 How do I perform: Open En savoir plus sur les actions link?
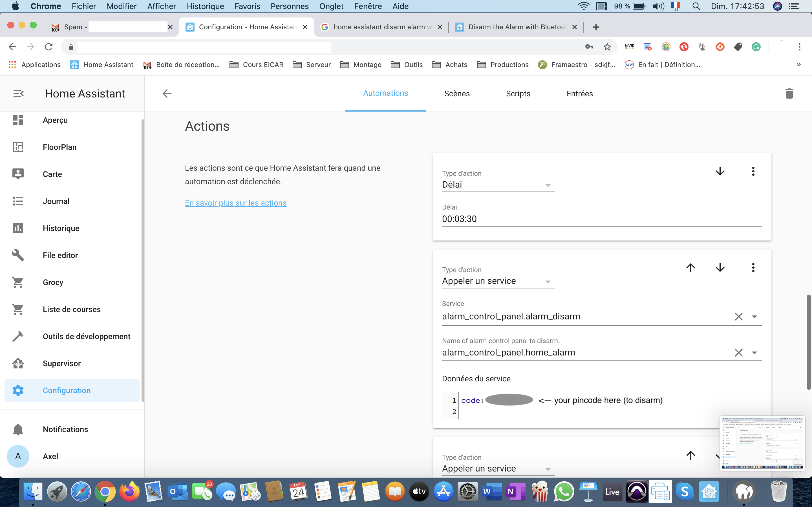[235, 203]
